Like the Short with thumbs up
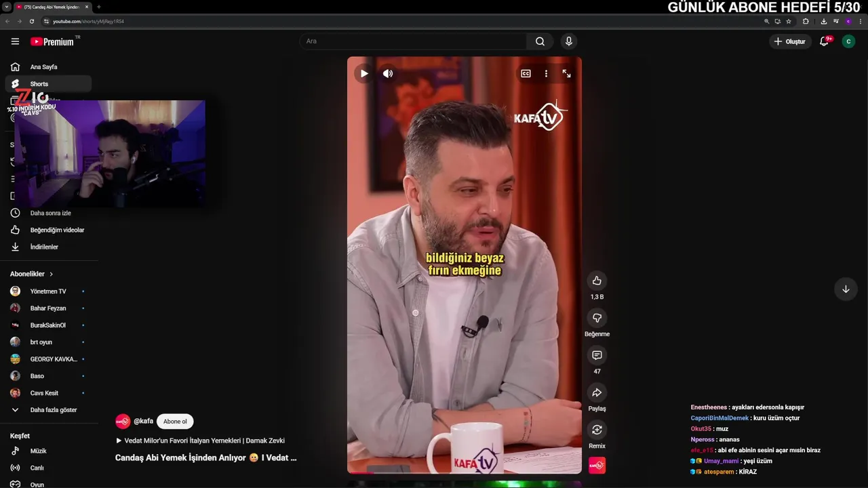868x488 pixels. click(597, 281)
